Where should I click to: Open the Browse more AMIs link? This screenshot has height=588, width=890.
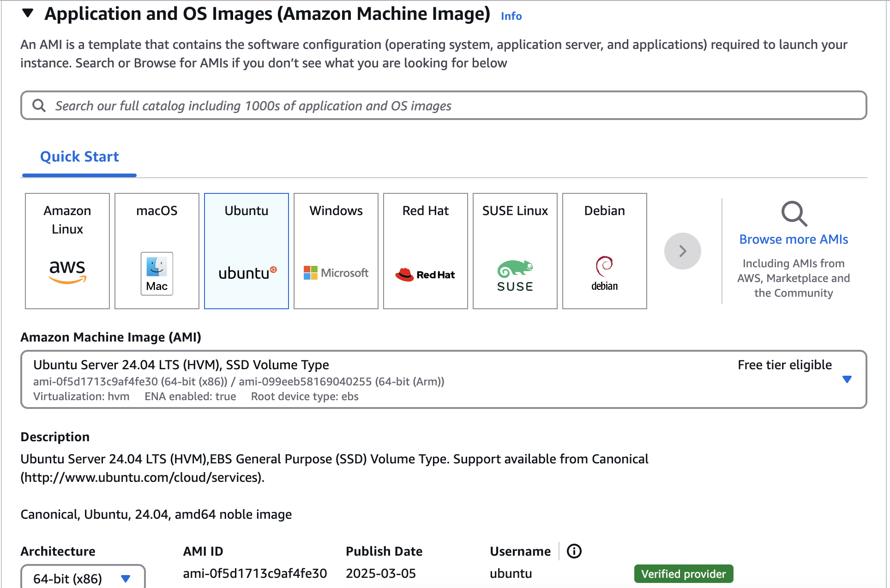click(x=794, y=239)
